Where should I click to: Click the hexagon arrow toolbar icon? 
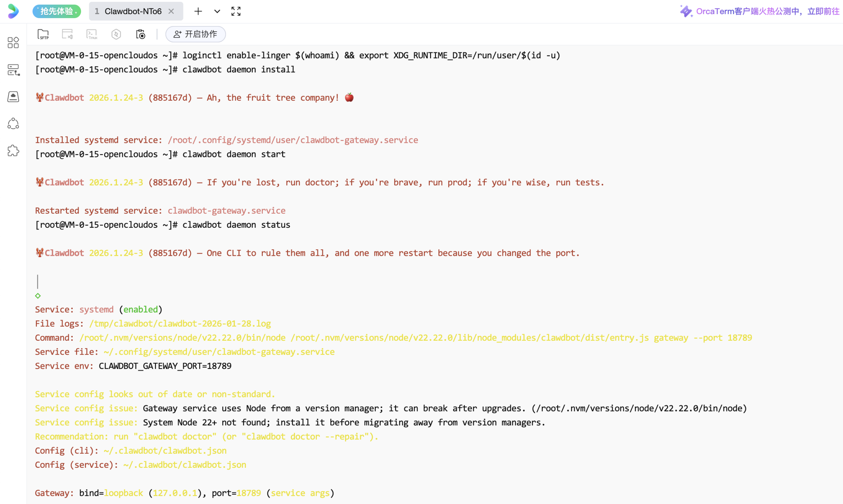[116, 34]
